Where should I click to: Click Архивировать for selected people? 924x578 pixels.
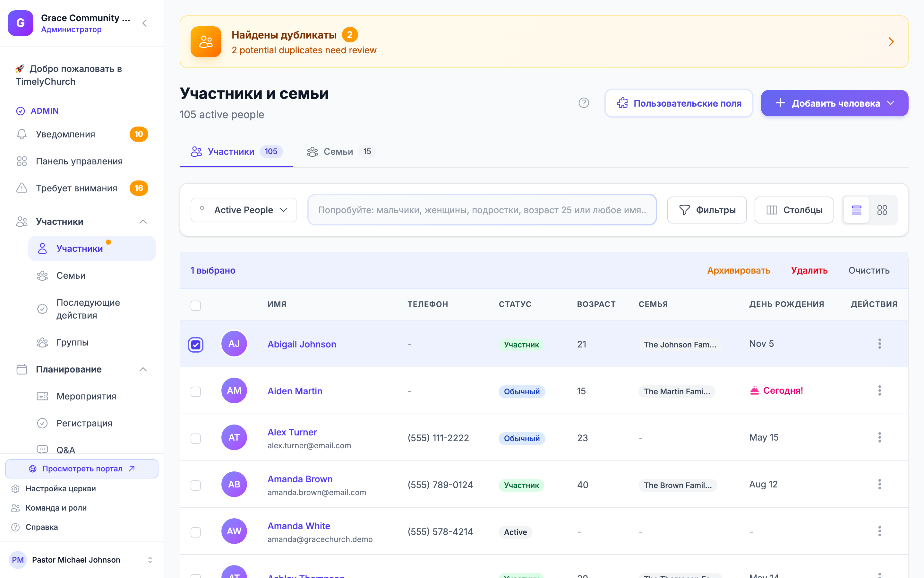coord(739,270)
